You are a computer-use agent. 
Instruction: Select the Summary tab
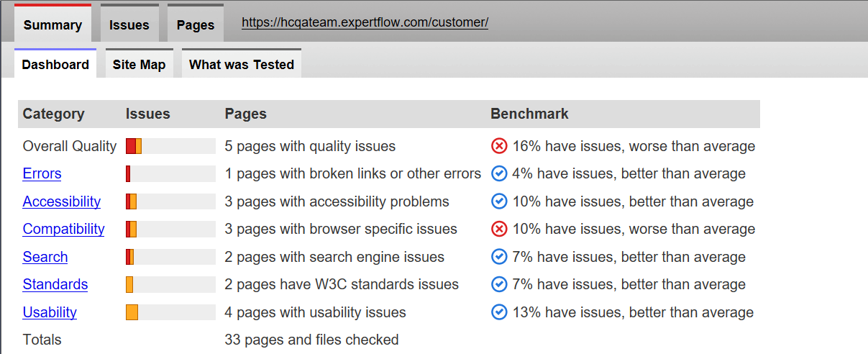[52, 25]
